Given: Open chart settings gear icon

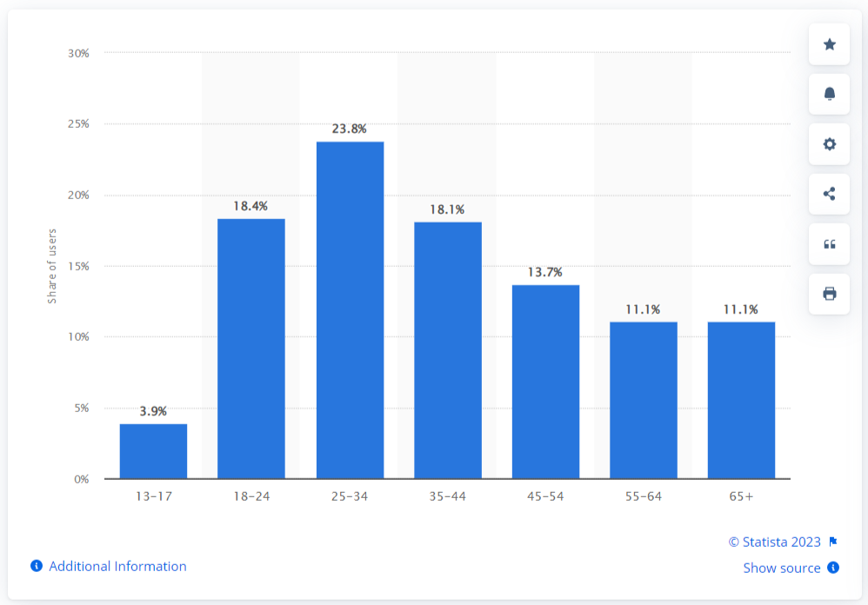Looking at the screenshot, I should [x=829, y=144].
